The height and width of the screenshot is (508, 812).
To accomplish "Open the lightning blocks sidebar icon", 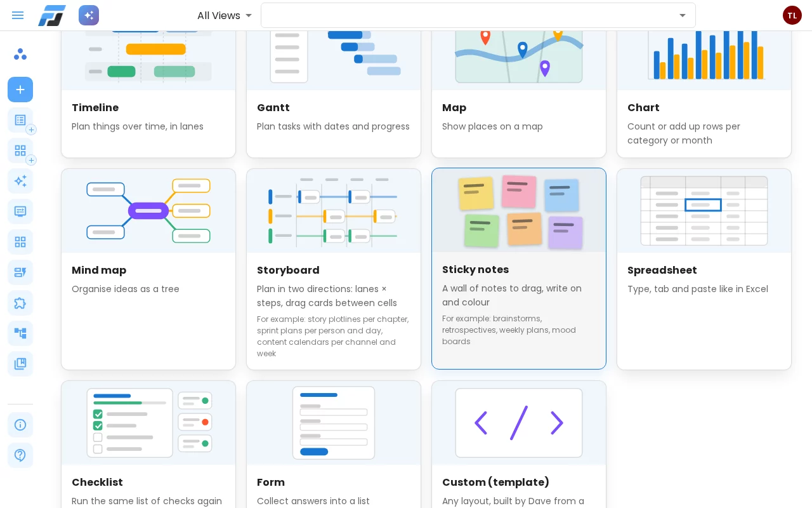I will click(20, 272).
